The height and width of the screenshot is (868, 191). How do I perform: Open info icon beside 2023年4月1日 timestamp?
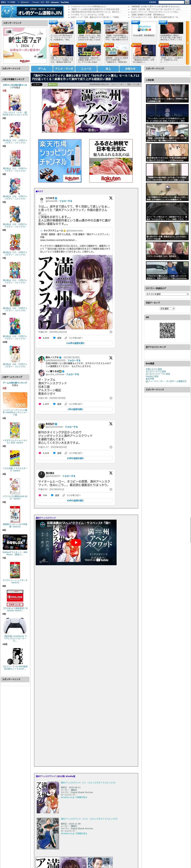[111, 490]
